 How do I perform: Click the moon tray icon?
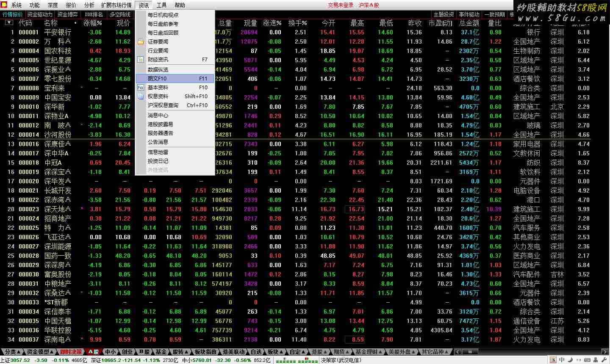pos(570,360)
